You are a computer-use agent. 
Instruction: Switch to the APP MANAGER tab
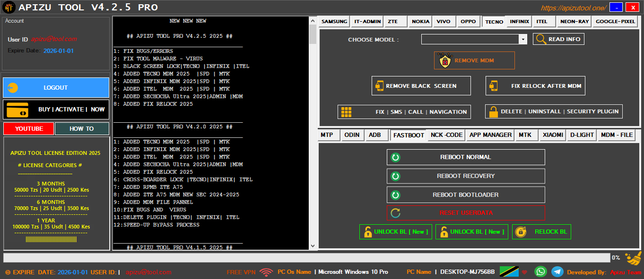click(x=490, y=135)
